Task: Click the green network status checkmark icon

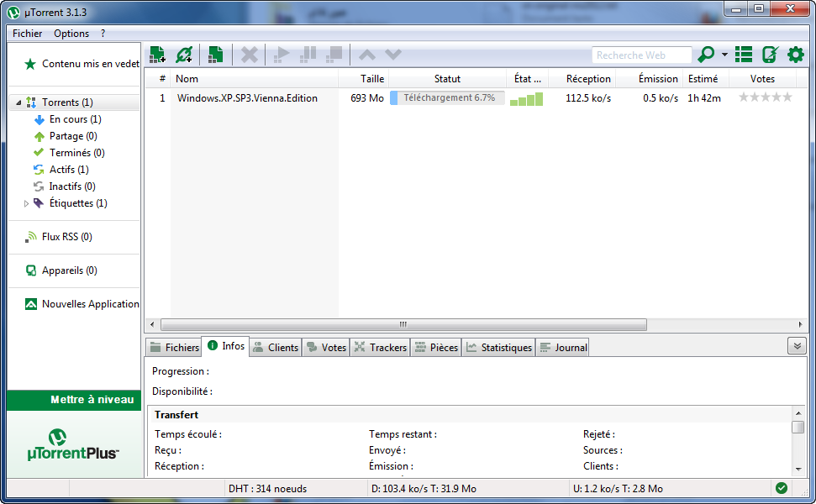Action: click(782, 488)
